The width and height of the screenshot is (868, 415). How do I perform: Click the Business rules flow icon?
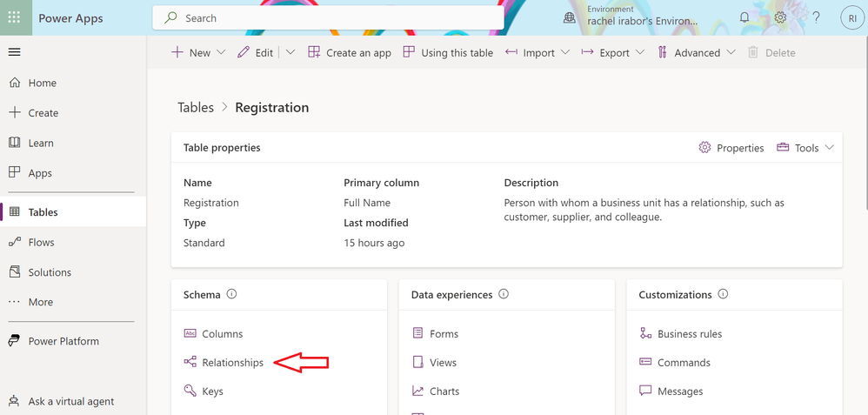[645, 333]
